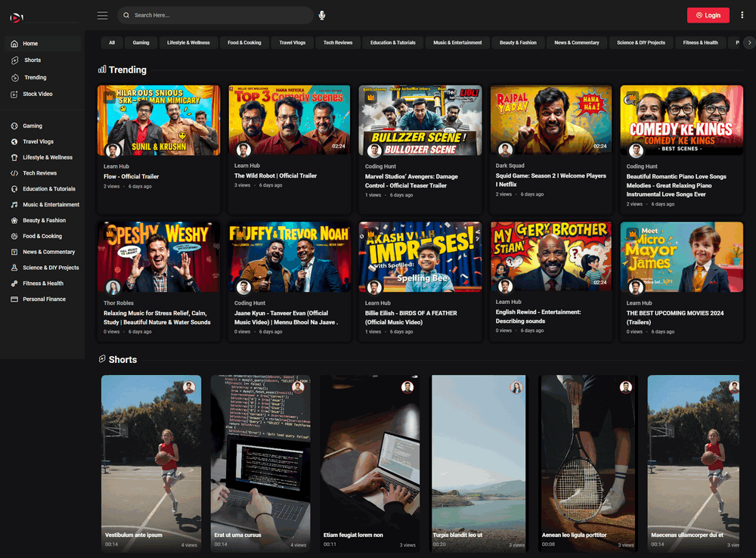Click the Science & DIY Projects icon
The height and width of the screenshot is (558, 756).
[x=14, y=268]
